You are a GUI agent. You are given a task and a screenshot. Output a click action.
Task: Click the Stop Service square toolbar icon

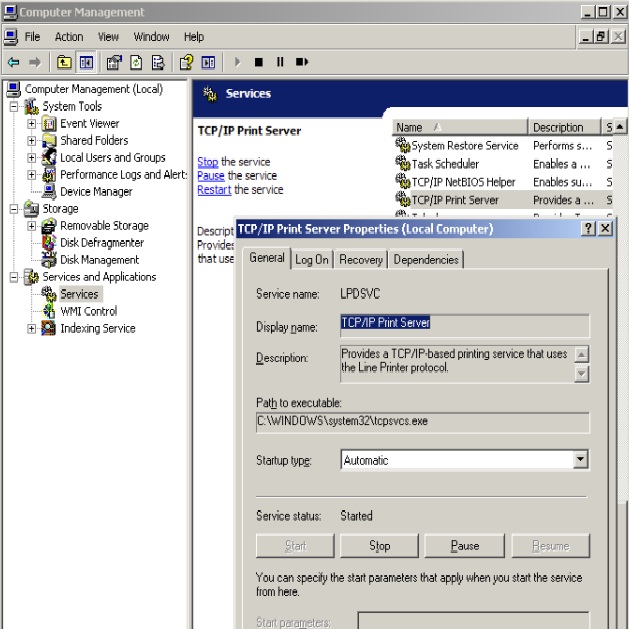259,62
